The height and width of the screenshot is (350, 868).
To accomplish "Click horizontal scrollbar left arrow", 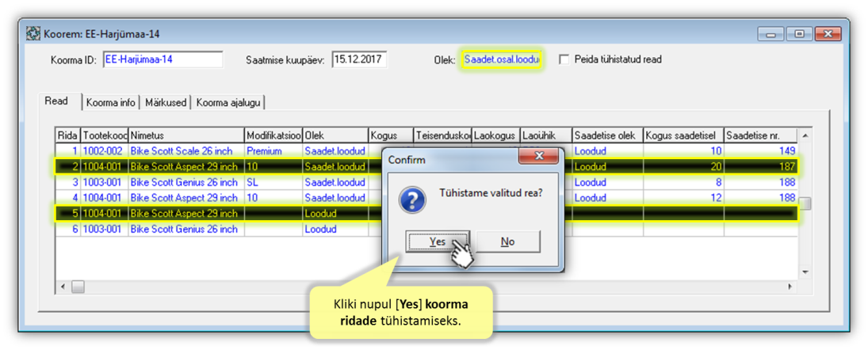I will click(x=63, y=287).
